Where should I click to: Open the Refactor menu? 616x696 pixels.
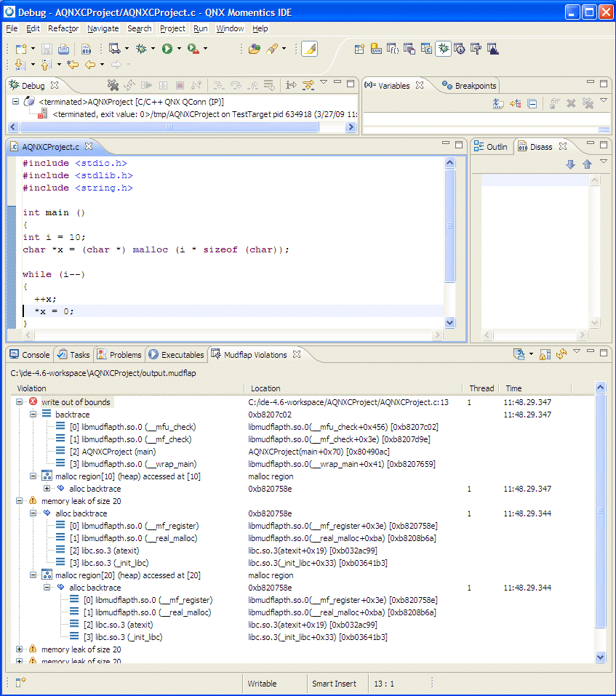click(x=63, y=28)
